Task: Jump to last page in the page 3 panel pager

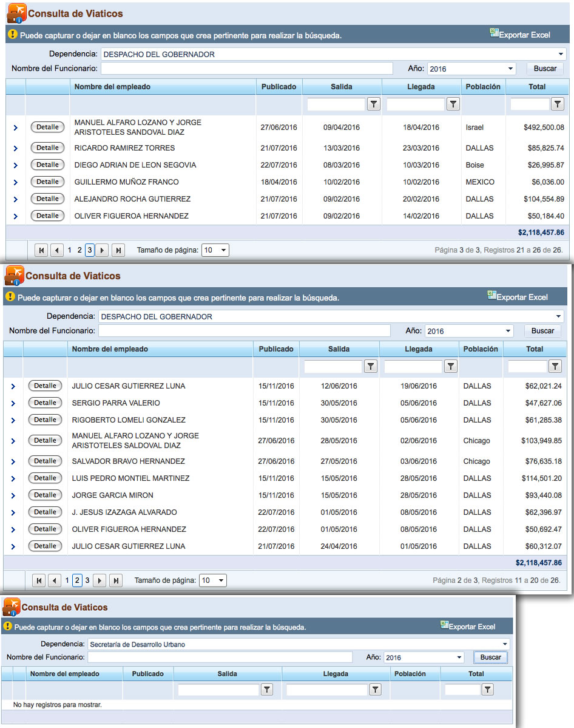Action: point(118,250)
